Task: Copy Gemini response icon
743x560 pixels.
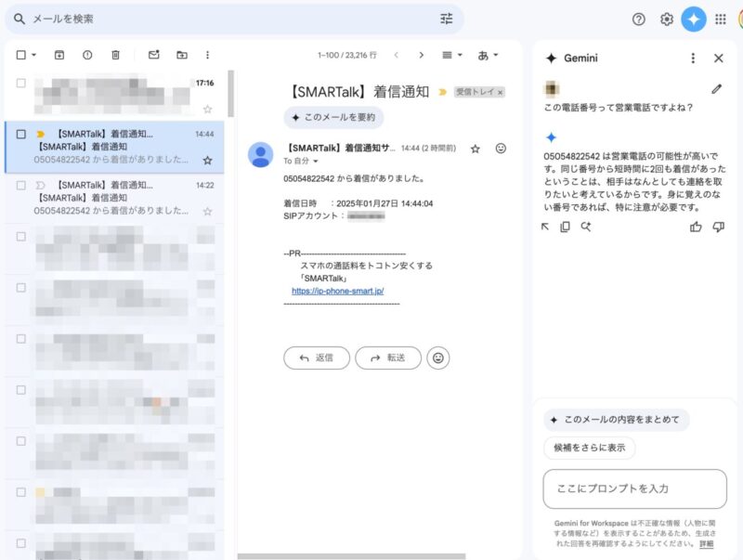Action: click(565, 227)
